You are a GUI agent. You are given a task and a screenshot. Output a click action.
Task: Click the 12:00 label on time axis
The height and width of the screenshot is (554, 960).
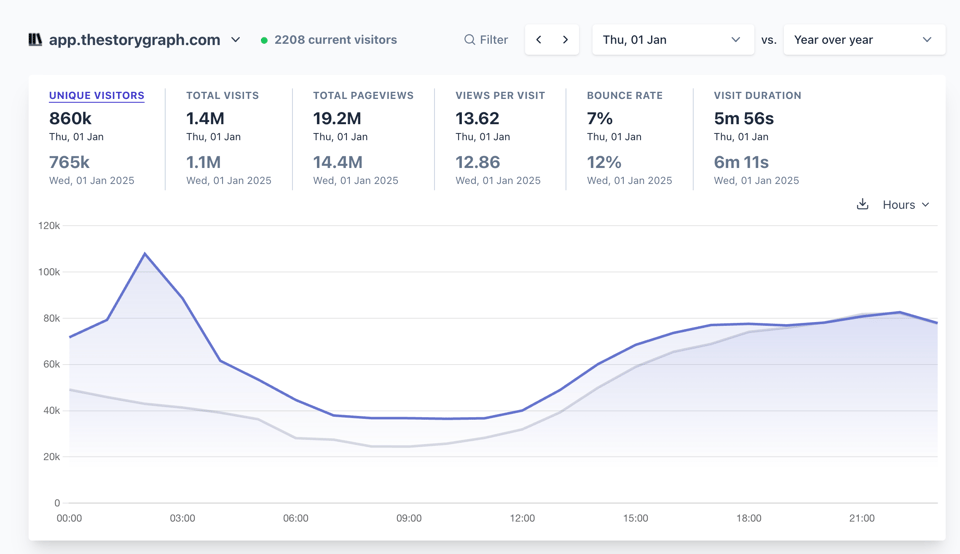(522, 518)
